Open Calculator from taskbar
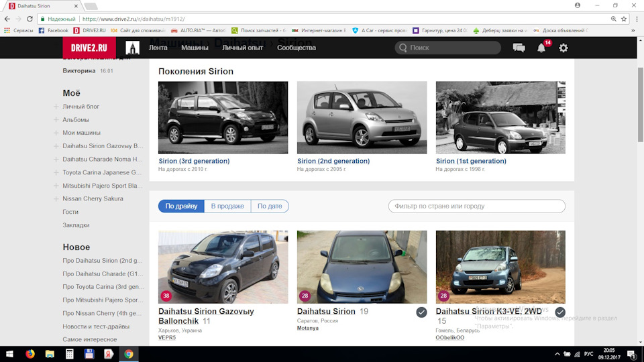Screen dimensions: 644x362 pos(69,354)
